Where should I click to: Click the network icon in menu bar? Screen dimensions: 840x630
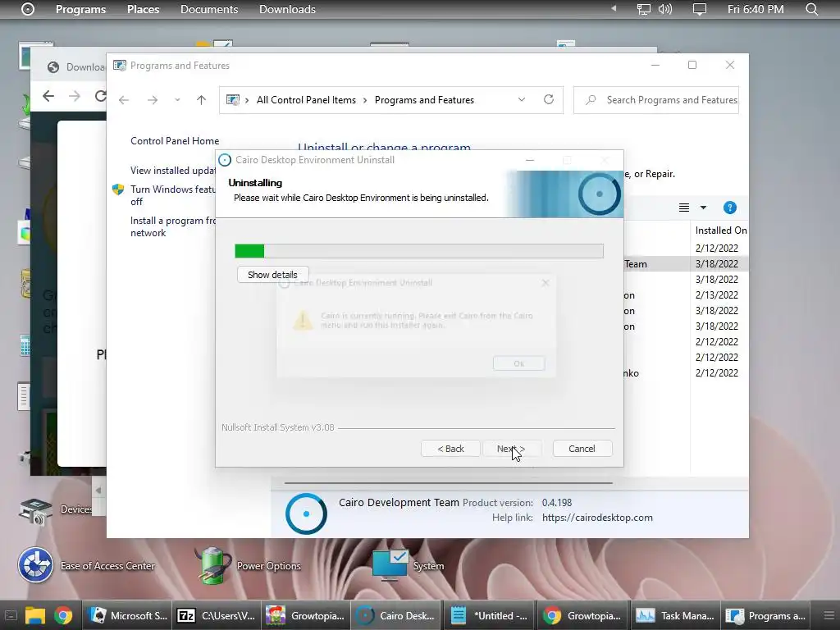point(643,9)
